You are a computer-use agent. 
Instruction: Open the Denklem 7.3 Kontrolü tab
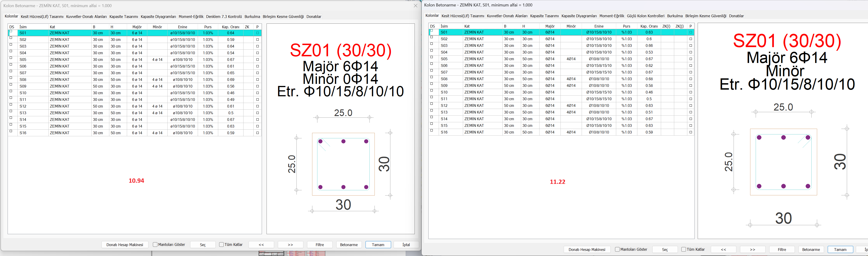point(224,17)
